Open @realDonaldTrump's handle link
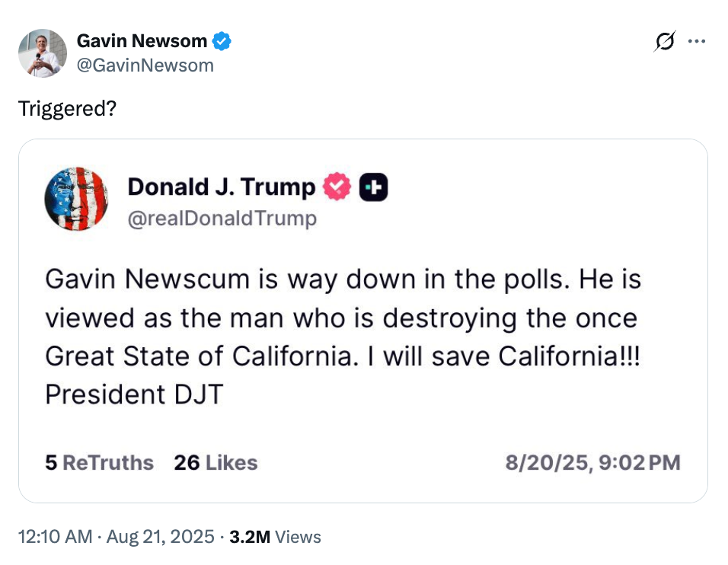The image size is (728, 565). click(x=223, y=219)
